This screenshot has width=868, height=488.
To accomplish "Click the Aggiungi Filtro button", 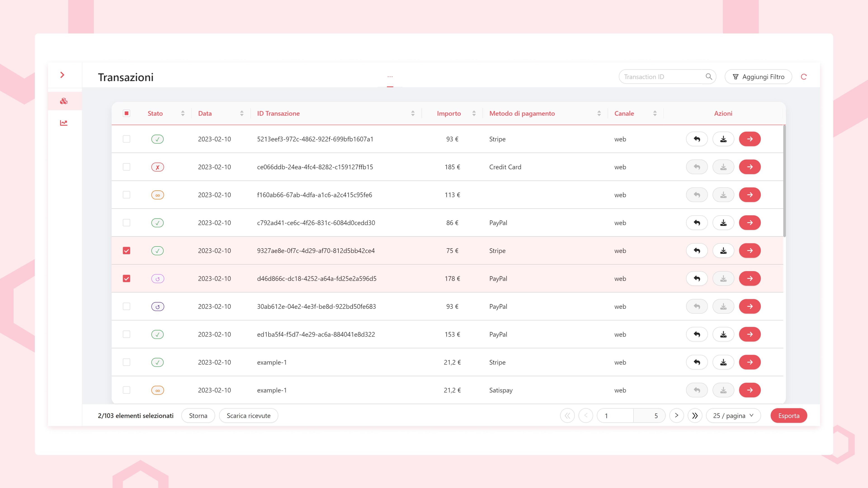I will click(x=758, y=77).
